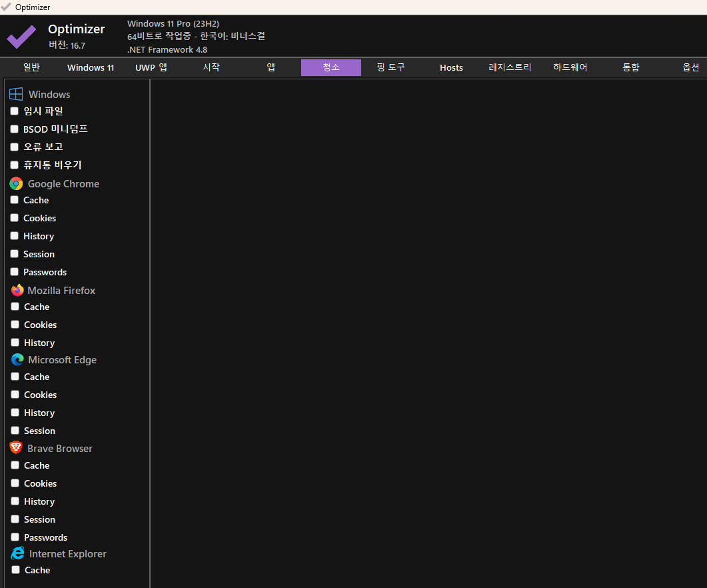Enable Mozilla Firefox History checkbox
This screenshot has width=707, height=588.
coord(15,343)
